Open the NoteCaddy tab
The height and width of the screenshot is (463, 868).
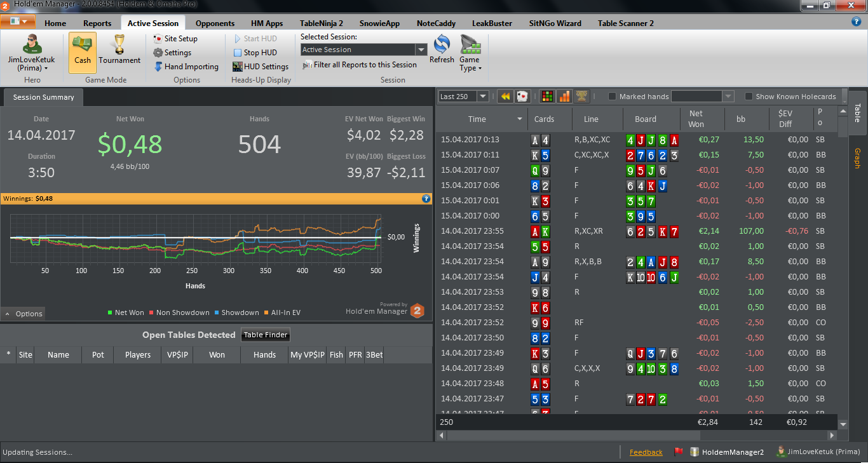[436, 23]
